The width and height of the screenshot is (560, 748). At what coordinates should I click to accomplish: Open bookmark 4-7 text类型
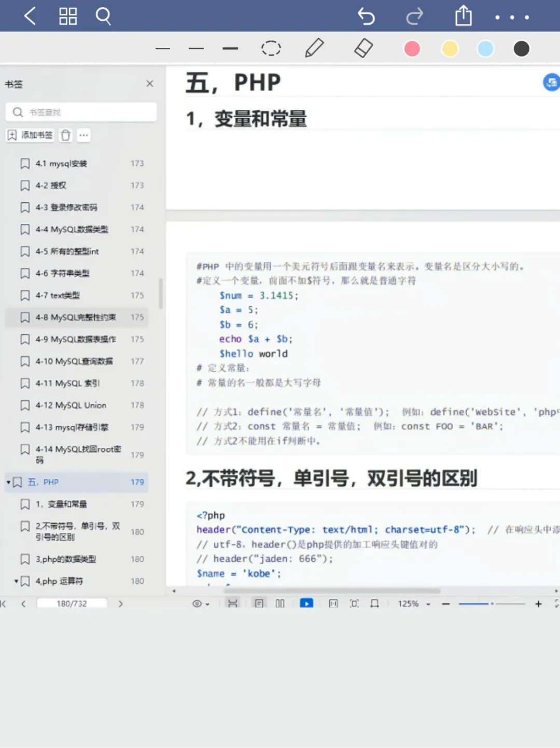pos(77,295)
